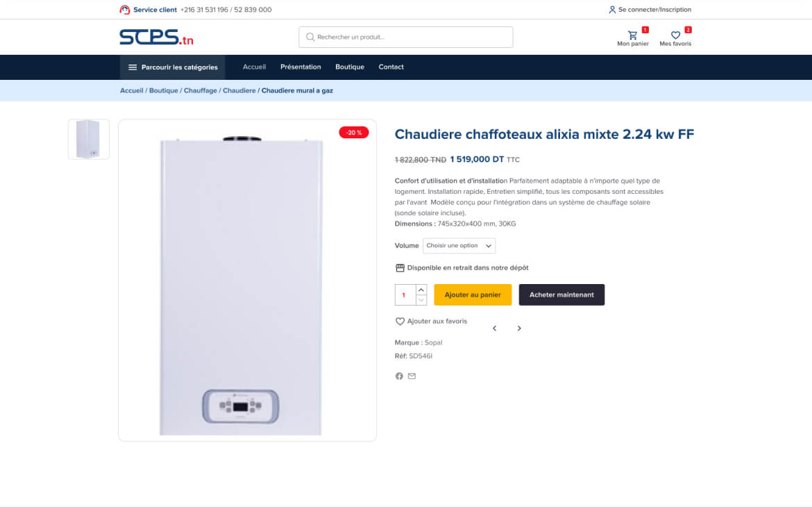Click Ajouter au panier button
Screen dimensions: 812x507
point(473,294)
